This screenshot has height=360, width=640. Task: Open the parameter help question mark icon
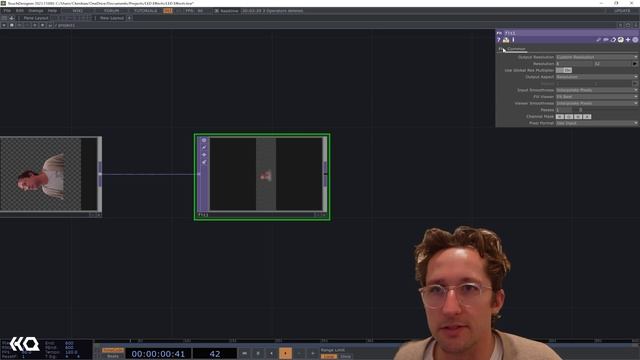(498, 40)
